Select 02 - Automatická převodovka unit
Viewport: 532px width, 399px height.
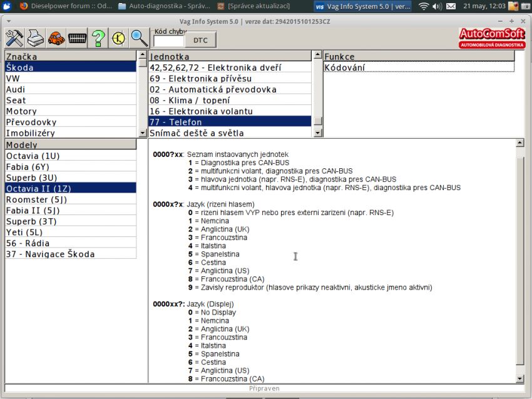coord(230,89)
